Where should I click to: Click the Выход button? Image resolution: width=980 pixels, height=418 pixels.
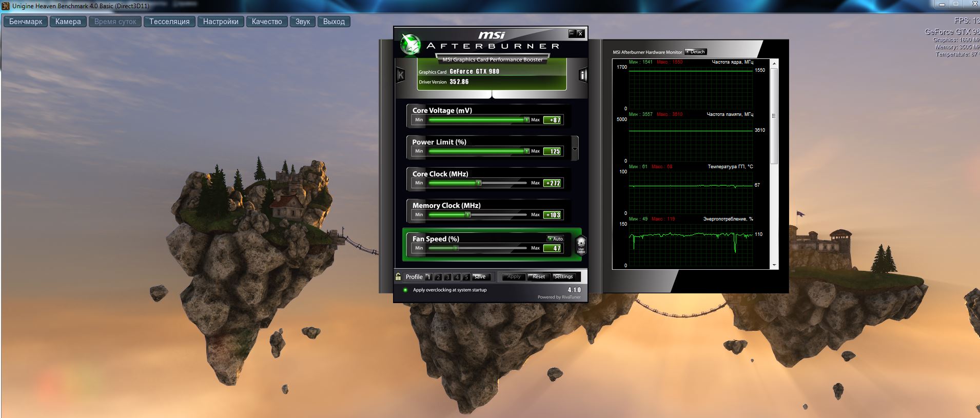coord(334,22)
